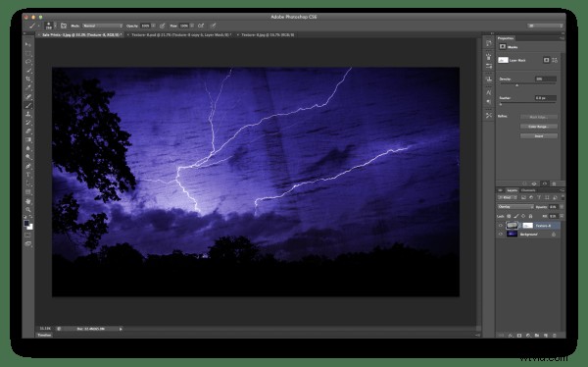Image resolution: width=588 pixels, height=367 pixels.
Task: Click the Mask Edge button
Action: [538, 117]
